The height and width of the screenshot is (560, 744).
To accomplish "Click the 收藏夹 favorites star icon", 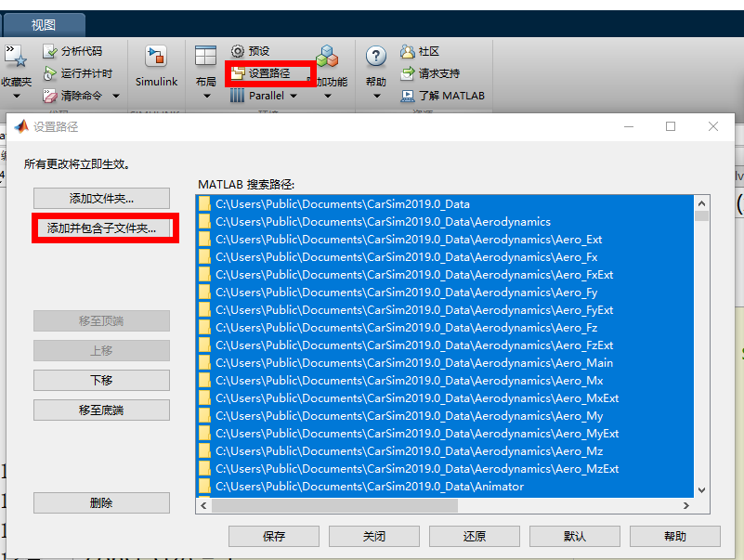I will click(15, 56).
